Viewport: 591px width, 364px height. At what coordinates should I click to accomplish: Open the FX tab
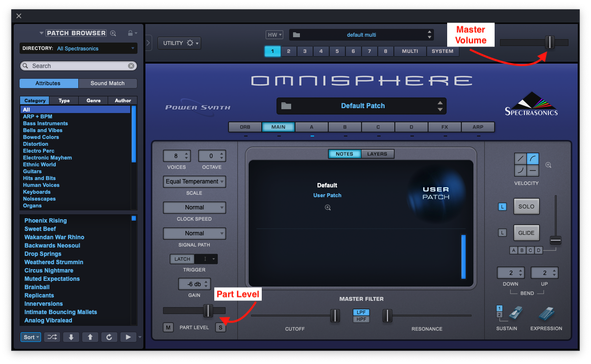pos(445,127)
